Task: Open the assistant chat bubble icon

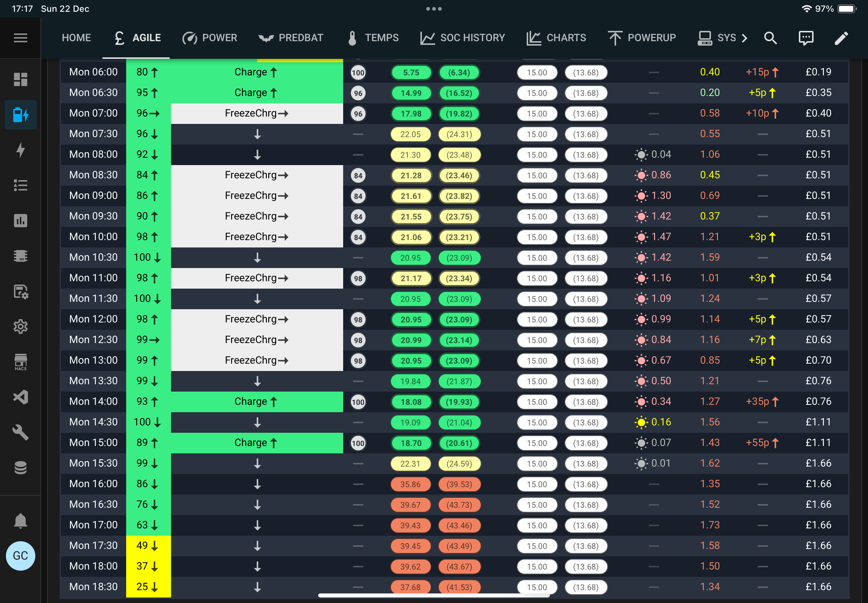Action: click(x=805, y=38)
